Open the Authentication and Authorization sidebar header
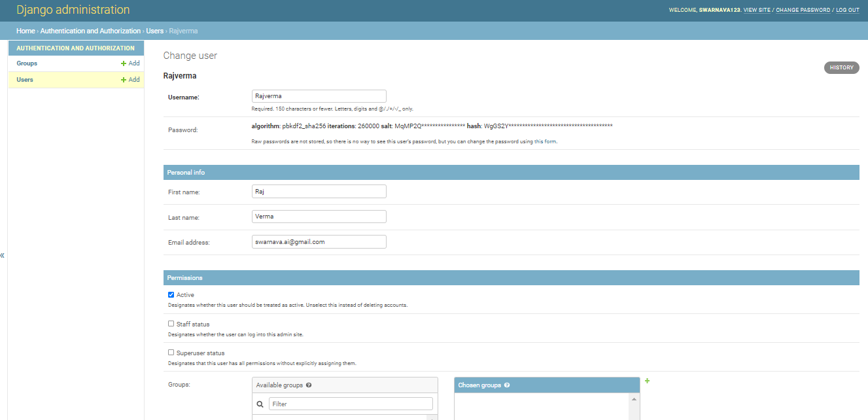 click(x=75, y=48)
